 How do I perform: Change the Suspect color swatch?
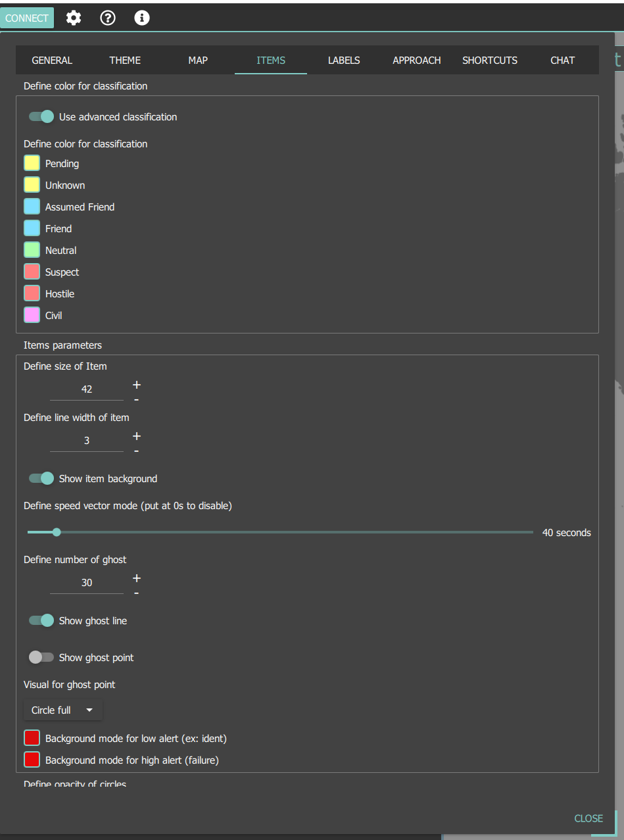coord(32,272)
